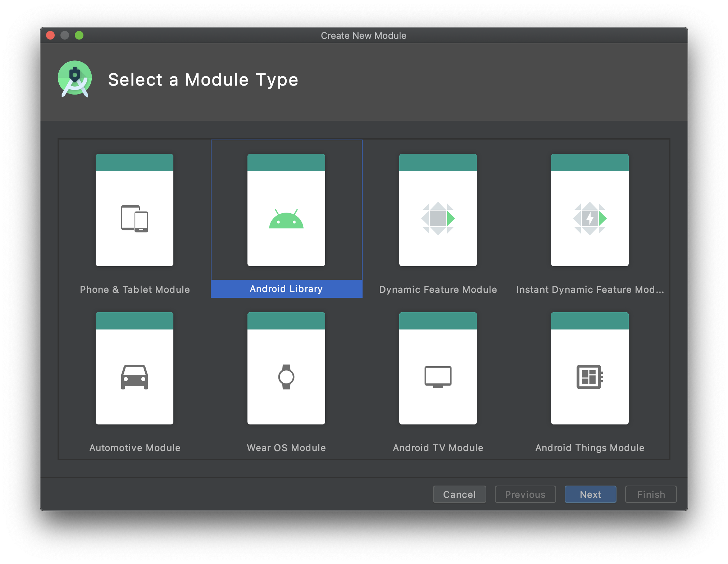The height and width of the screenshot is (564, 728).
Task: Select the Phone & Tablet module icon
Action: [135, 218]
